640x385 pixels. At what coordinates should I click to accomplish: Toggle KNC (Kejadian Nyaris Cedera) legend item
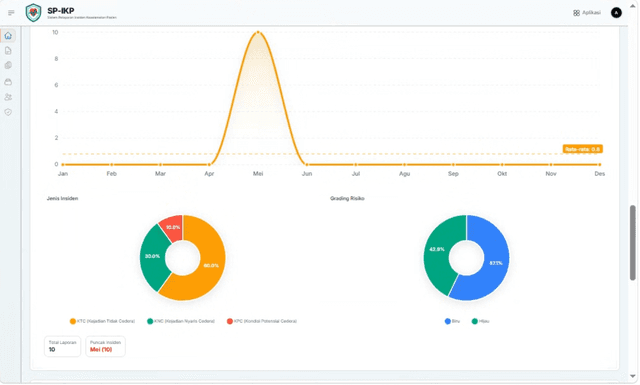pos(181,321)
